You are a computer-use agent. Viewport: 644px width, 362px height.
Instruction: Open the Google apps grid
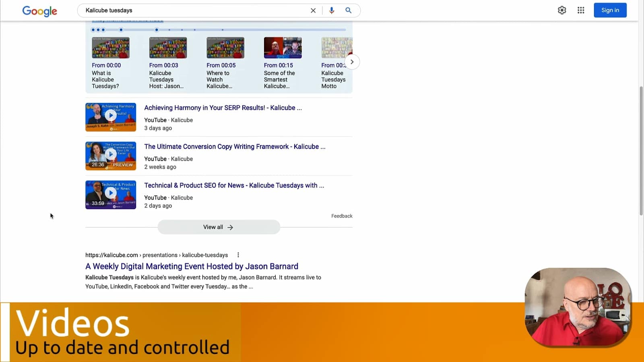(x=581, y=10)
